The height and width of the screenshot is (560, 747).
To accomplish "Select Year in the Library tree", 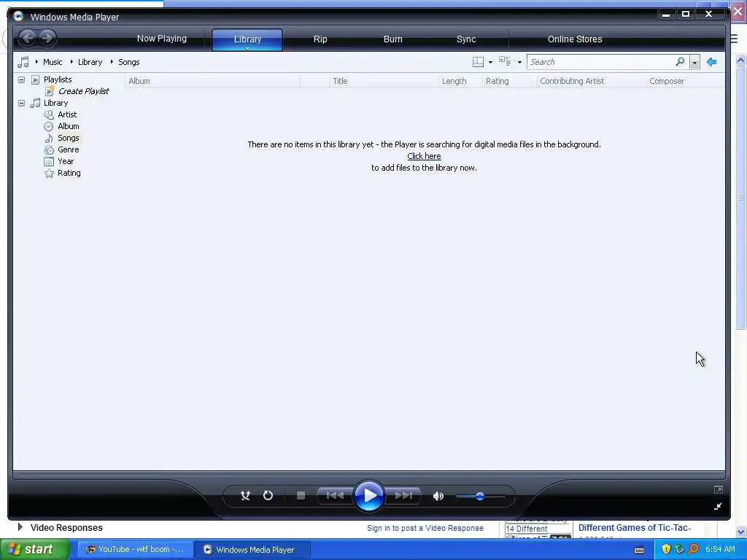I will (x=66, y=161).
